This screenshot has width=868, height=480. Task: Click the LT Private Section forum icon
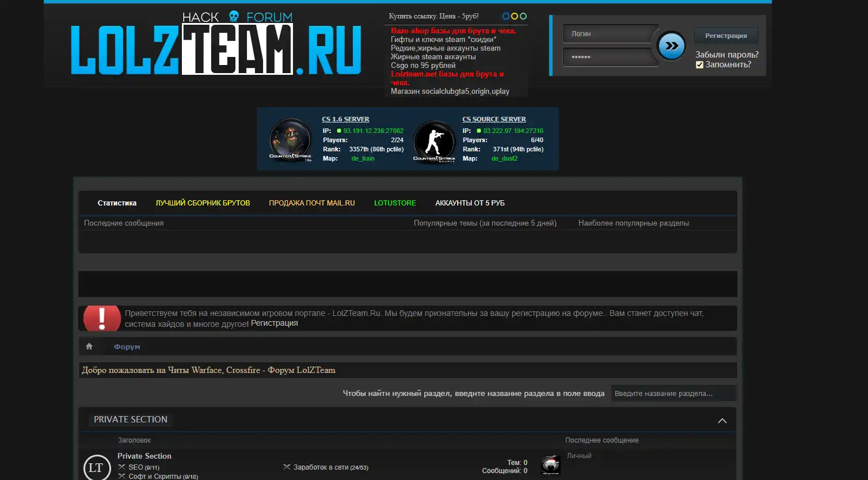click(96, 467)
